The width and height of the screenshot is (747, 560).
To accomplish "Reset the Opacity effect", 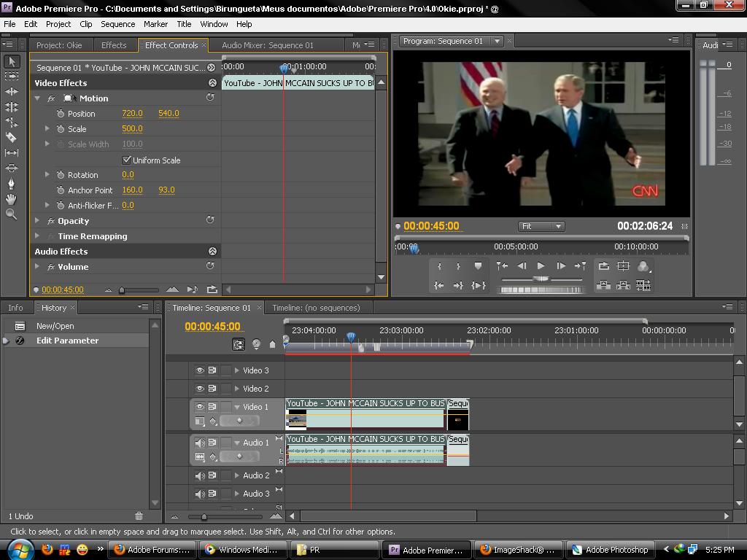I will click(210, 220).
